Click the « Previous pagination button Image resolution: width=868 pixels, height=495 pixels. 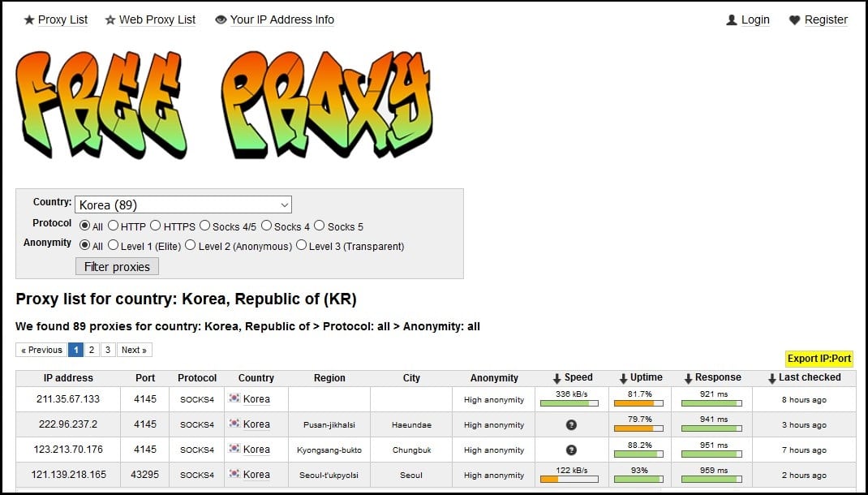click(x=41, y=350)
